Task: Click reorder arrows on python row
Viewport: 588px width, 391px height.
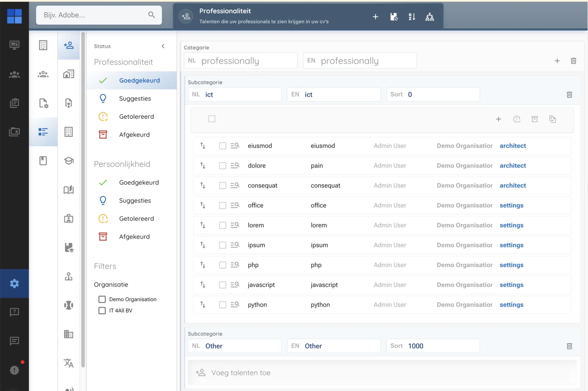Action: (x=202, y=304)
